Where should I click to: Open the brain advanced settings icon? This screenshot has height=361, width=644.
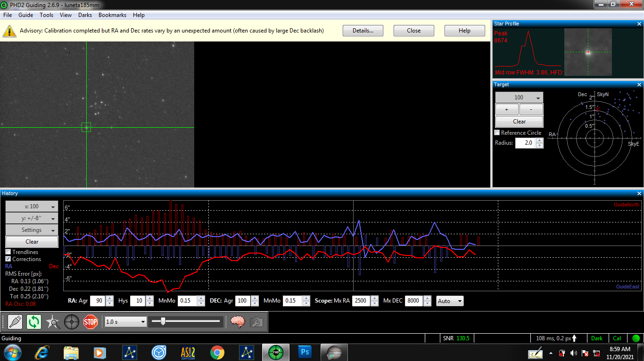pos(238,322)
